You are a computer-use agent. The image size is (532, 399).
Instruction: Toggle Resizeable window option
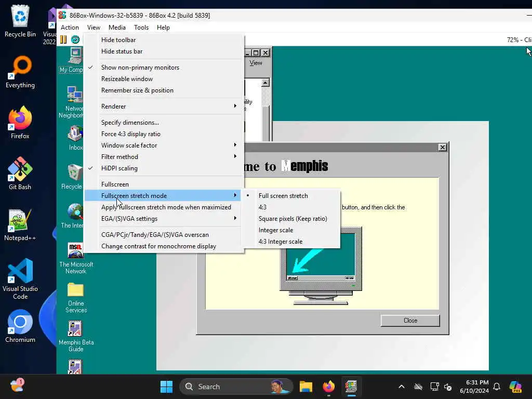(164, 79)
